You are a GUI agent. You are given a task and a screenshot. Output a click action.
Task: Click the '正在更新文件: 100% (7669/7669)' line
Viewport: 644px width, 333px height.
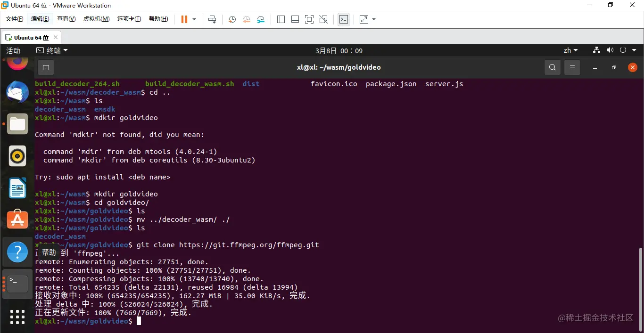[113, 313]
